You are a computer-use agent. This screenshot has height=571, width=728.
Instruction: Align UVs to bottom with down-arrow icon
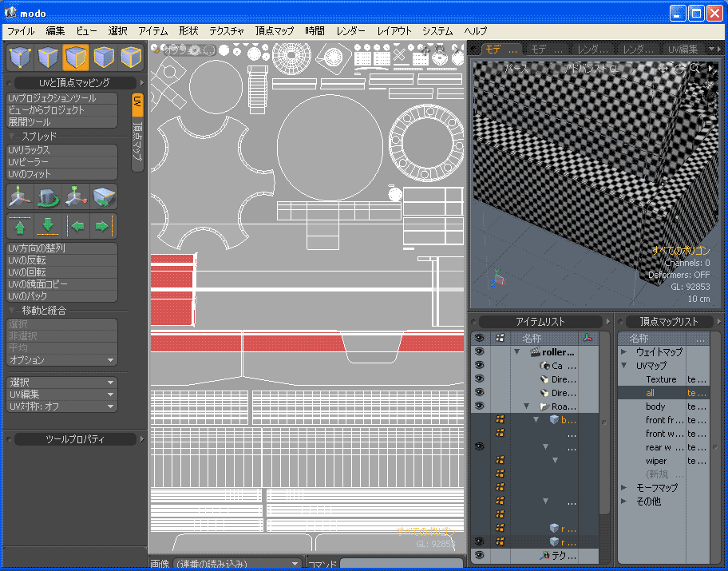coord(48,226)
